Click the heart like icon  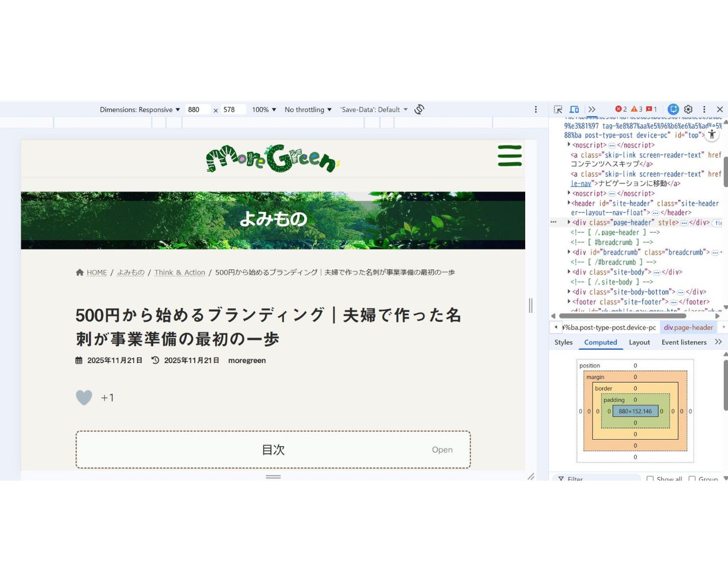click(x=84, y=398)
